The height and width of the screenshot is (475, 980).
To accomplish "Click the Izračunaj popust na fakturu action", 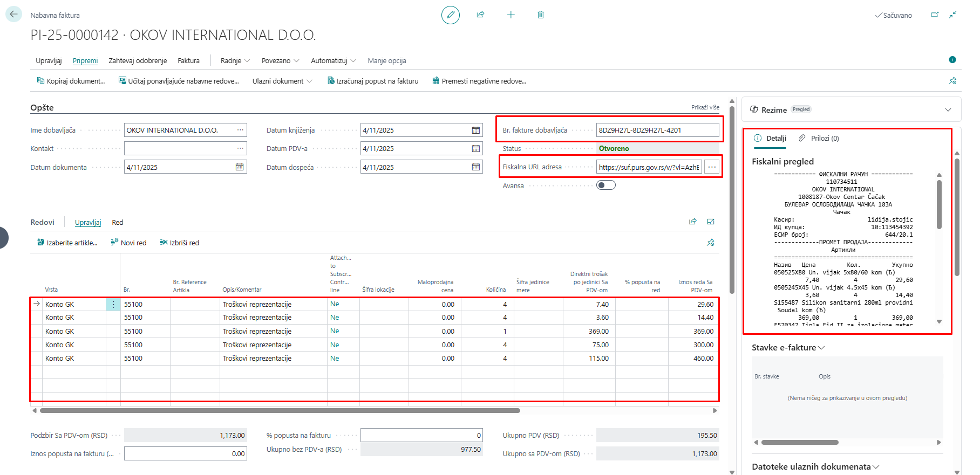I will click(x=373, y=81).
